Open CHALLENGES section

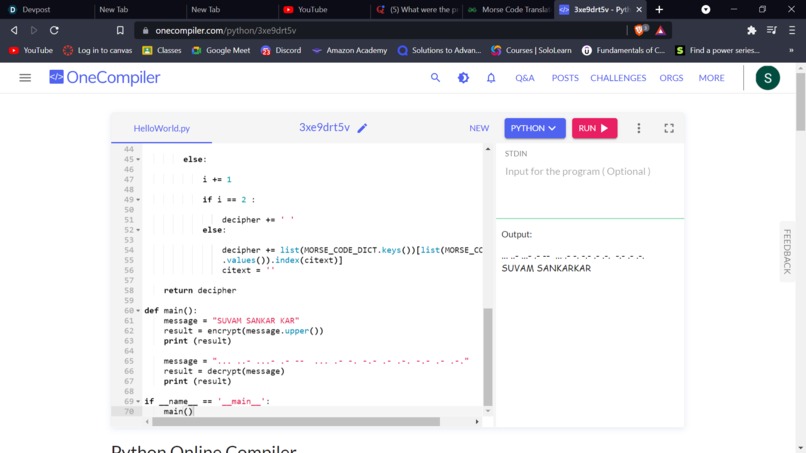(x=618, y=78)
